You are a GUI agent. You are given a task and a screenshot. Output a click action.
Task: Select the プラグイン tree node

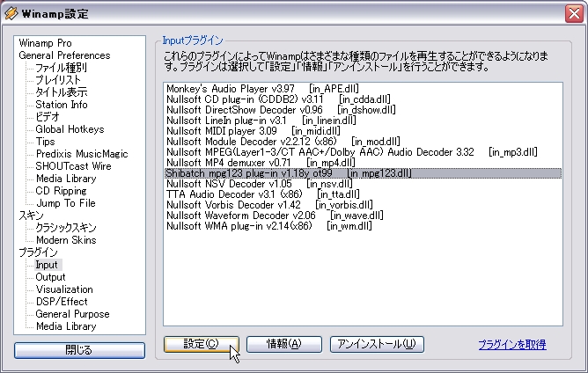pos(38,252)
